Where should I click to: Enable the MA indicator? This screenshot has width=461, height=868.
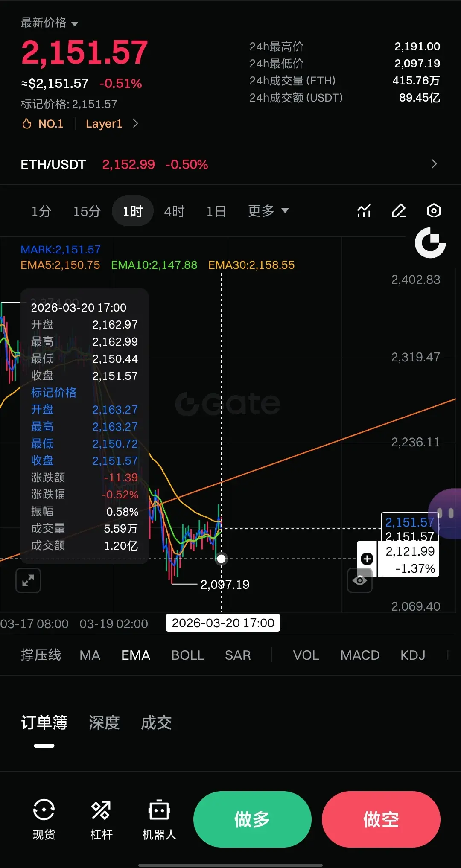pos(90,655)
